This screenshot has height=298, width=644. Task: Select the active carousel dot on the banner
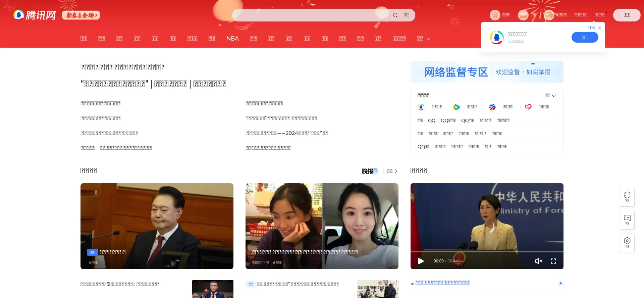[533, 64]
